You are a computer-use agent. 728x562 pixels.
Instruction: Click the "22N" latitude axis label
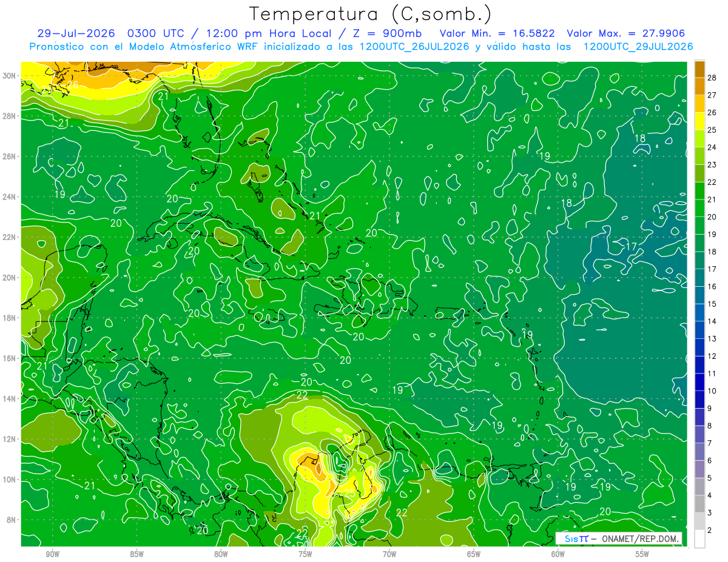click(x=10, y=237)
